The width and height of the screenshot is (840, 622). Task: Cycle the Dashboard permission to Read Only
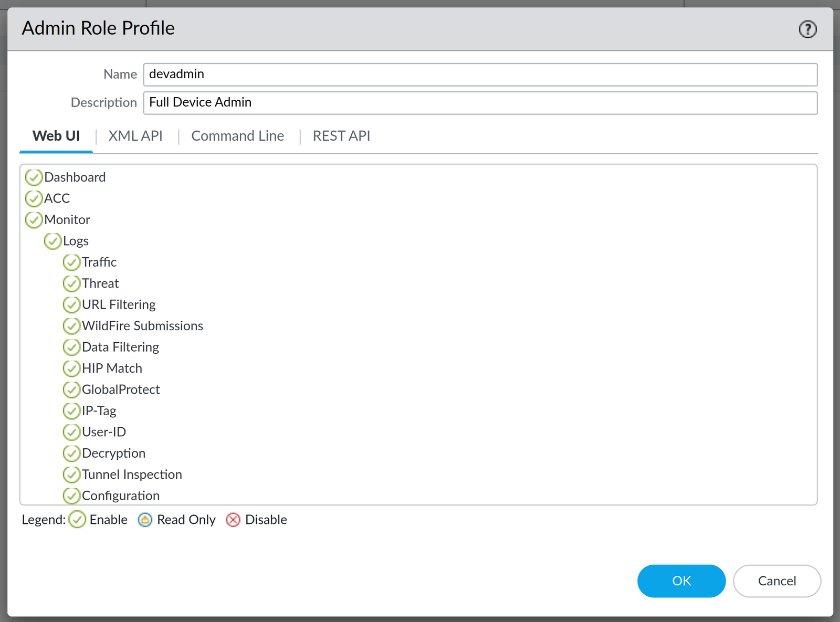[x=34, y=177]
